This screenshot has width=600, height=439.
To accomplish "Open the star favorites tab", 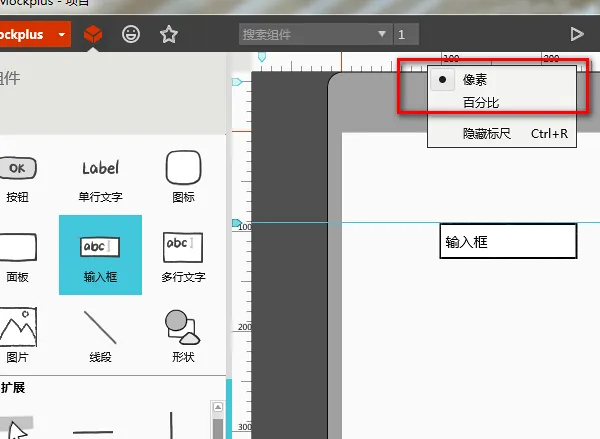I will (169, 35).
